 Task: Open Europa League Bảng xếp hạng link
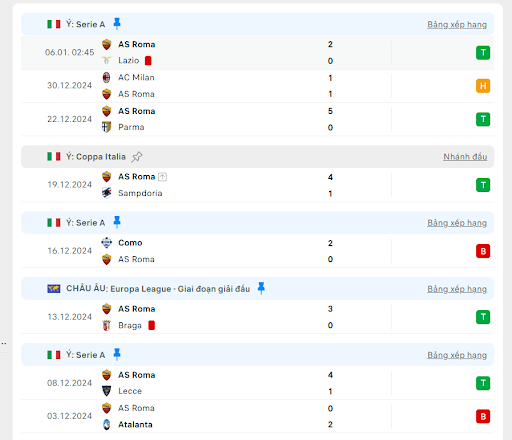point(457,289)
